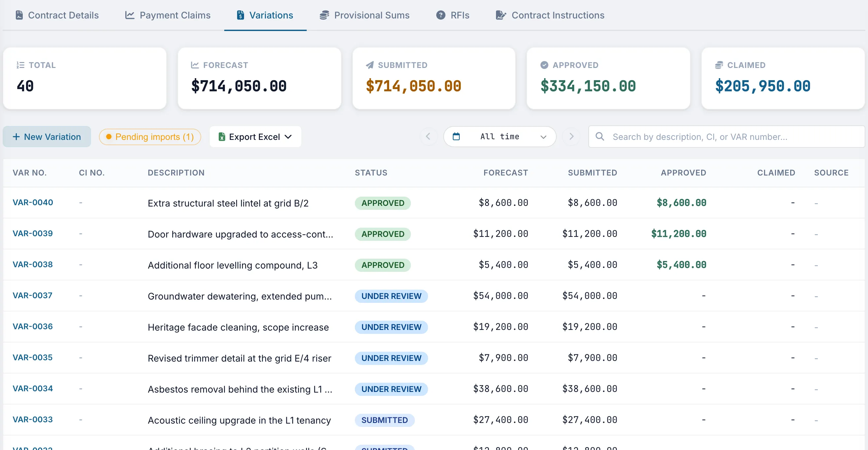Image resolution: width=868 pixels, height=450 pixels.
Task: Open variation VAR-0033
Action: [33, 419]
